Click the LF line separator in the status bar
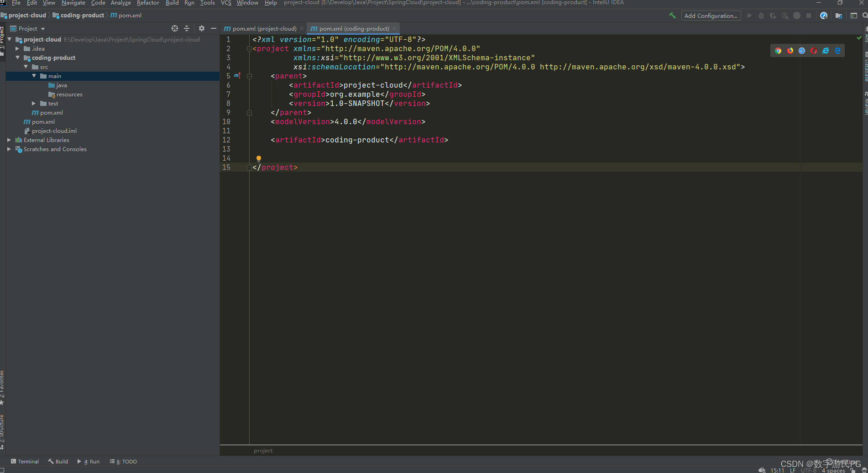Viewport: 868px width, 473px height. point(793,470)
